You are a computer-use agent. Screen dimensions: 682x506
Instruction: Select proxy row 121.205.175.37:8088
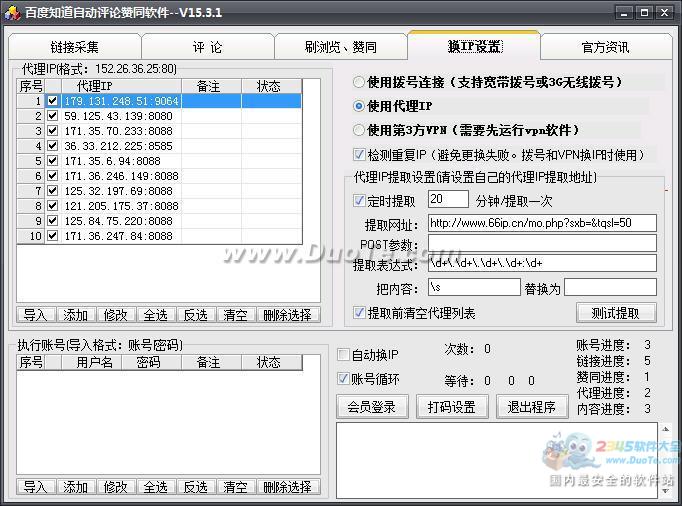click(x=159, y=206)
